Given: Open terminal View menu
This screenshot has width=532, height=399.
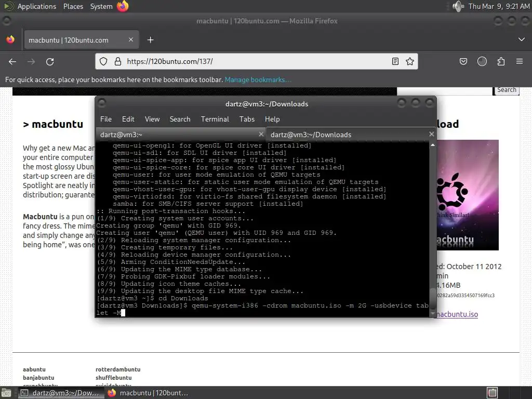Looking at the screenshot, I should click(x=152, y=119).
